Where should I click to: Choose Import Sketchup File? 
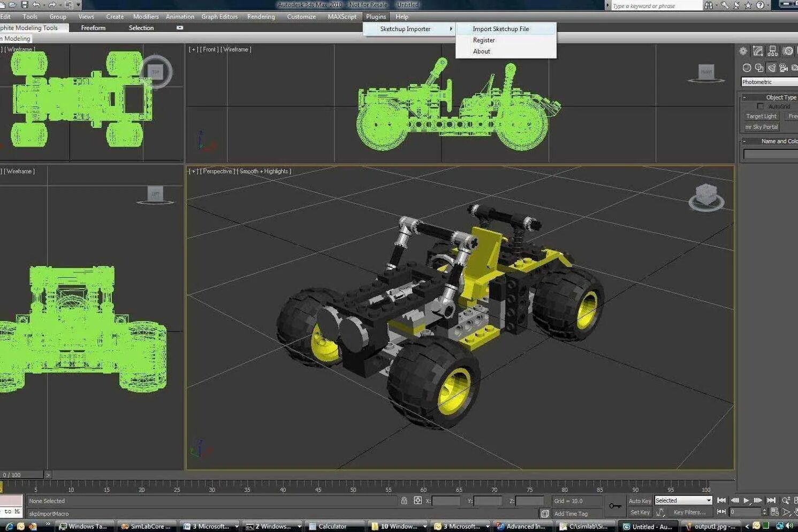pyautogui.click(x=506, y=29)
